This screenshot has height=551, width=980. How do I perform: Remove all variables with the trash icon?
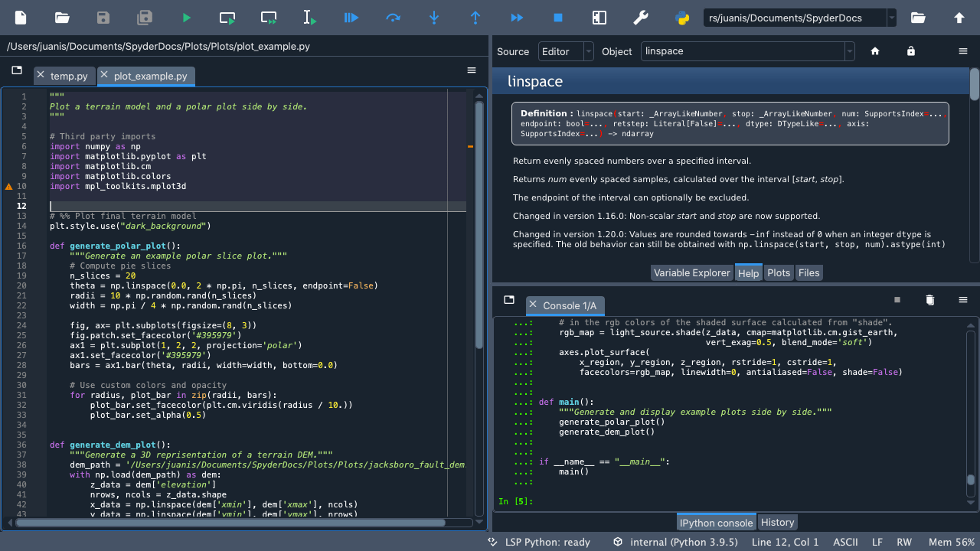[930, 300]
